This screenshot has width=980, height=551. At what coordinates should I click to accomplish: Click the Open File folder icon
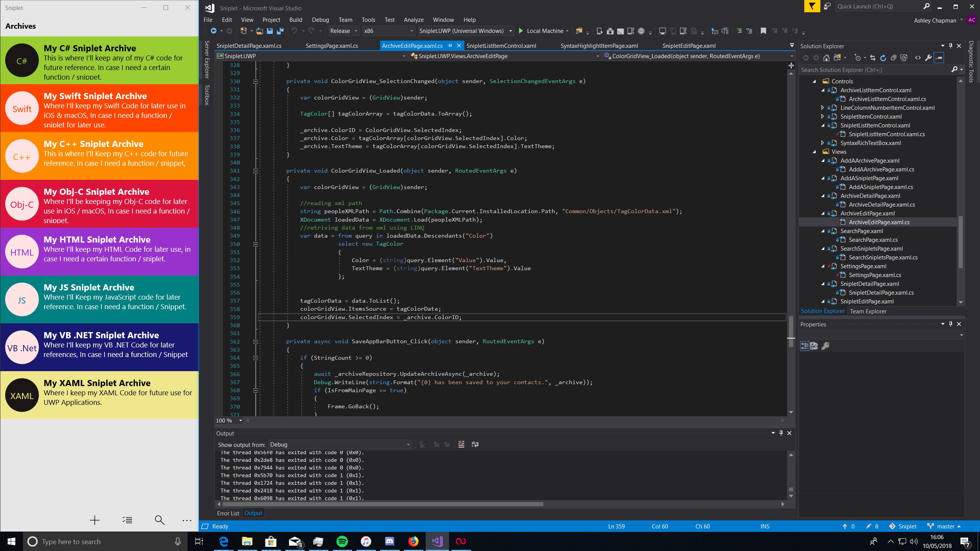(x=260, y=31)
